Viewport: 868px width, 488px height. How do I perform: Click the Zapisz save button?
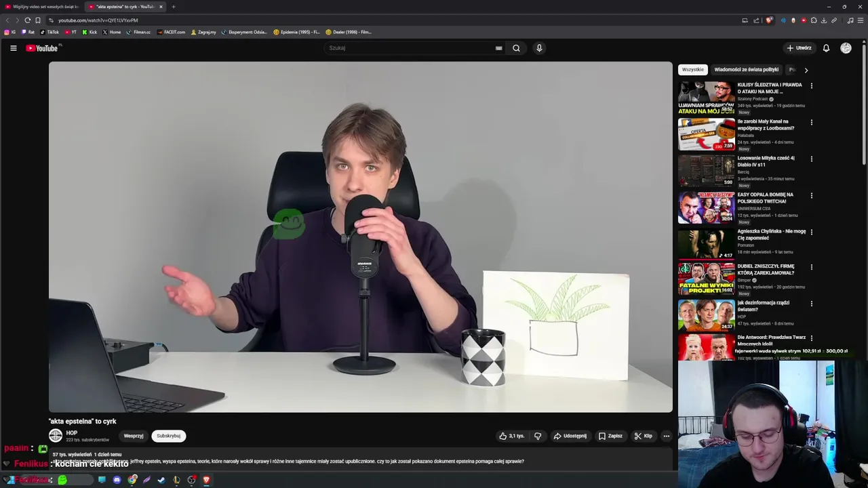tap(610, 436)
